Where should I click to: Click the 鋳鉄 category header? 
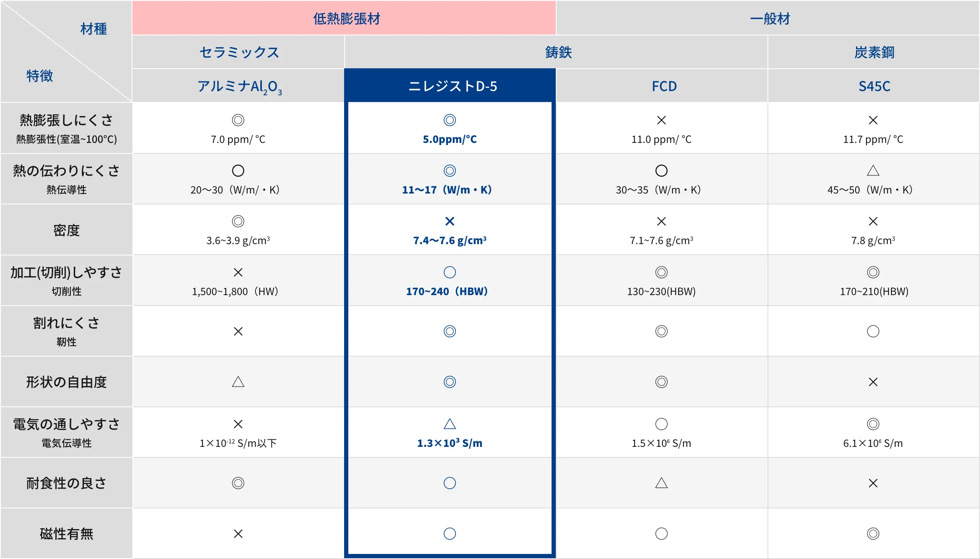(x=558, y=52)
